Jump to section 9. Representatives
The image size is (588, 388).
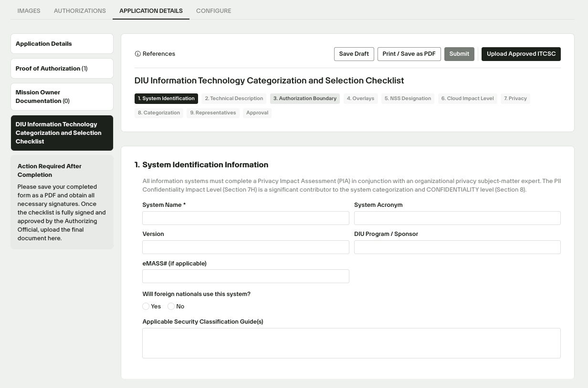point(213,113)
